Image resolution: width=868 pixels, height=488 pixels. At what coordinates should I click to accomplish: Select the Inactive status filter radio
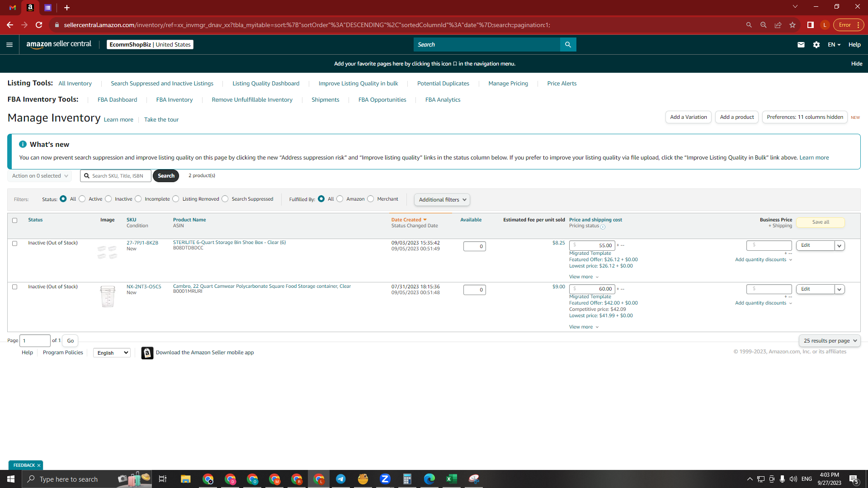pos(108,199)
